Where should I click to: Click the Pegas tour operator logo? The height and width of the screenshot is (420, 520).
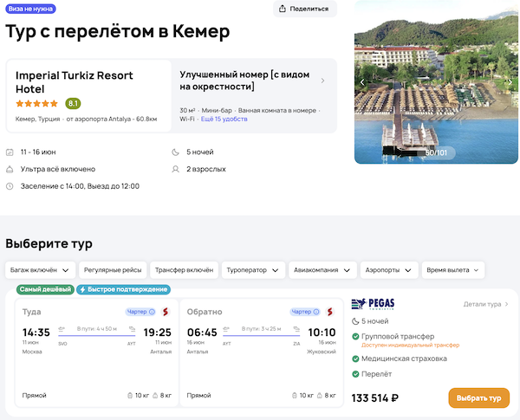(x=374, y=304)
